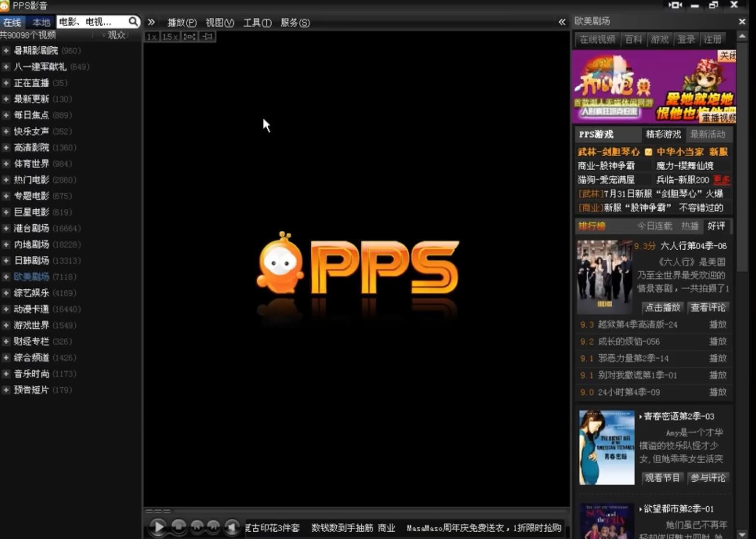Set video size to 1x
This screenshot has width=756, height=539.
(151, 37)
